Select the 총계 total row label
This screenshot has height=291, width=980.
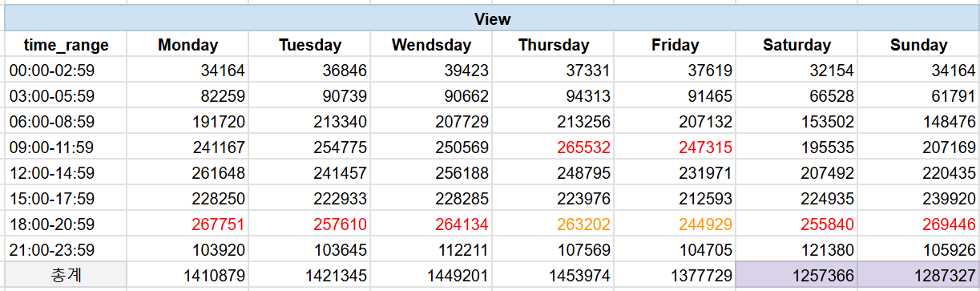66,276
